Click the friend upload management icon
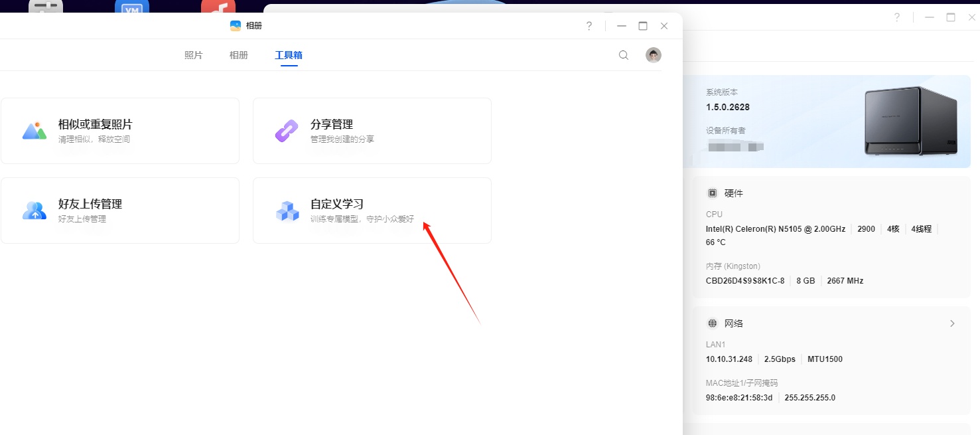Screen dimensions: 980x435 pyautogui.click(x=35, y=211)
